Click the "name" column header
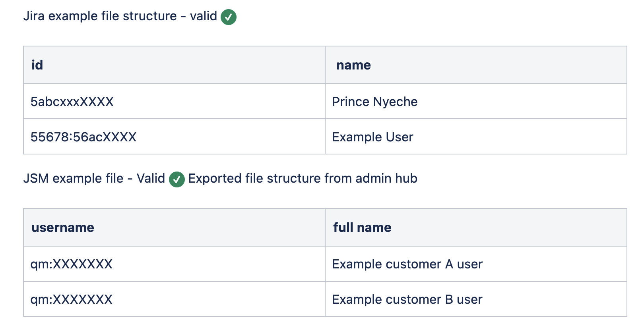Image resolution: width=644 pixels, height=324 pixels. point(353,65)
